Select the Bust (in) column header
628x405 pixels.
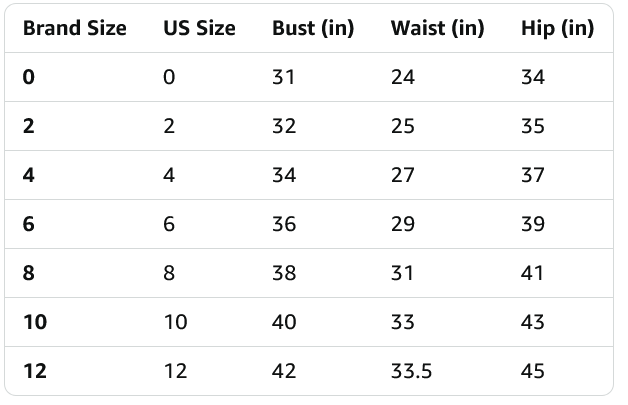[312, 28]
